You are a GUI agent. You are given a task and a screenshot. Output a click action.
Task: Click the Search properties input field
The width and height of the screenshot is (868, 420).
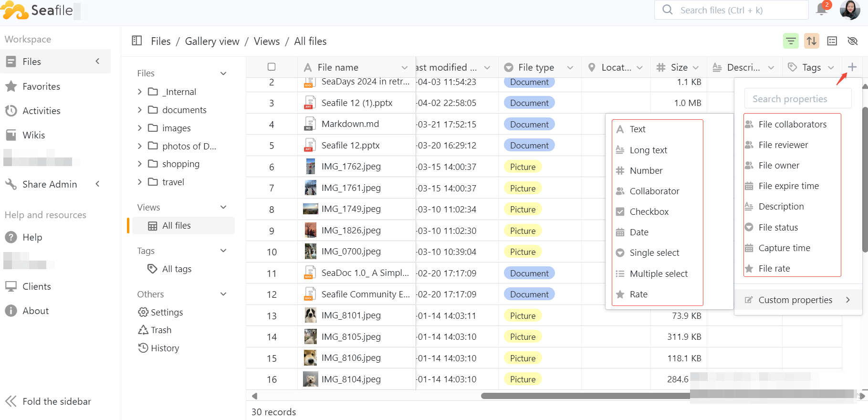point(797,99)
